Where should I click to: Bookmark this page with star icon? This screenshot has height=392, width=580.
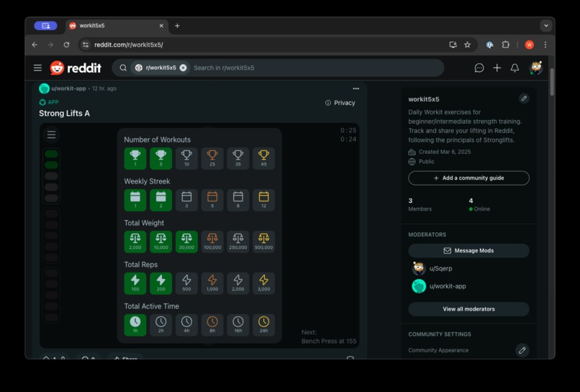468,45
